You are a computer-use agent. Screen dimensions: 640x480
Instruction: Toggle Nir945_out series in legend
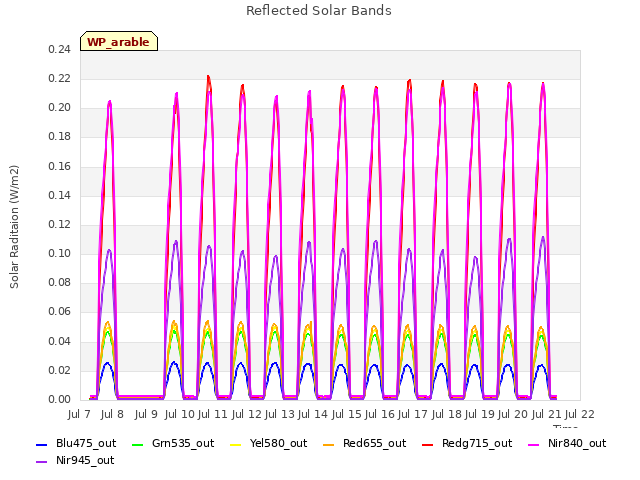click(75, 460)
